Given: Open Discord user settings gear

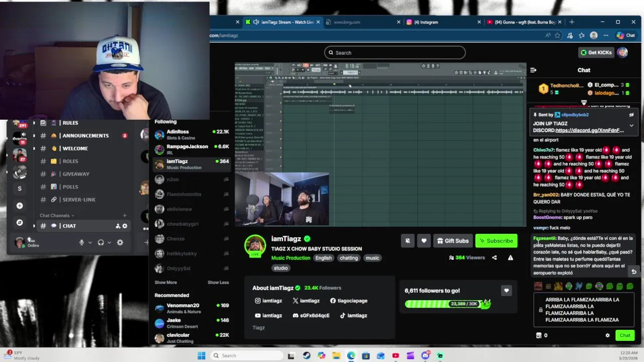Looking at the screenshot, I should (120, 242).
